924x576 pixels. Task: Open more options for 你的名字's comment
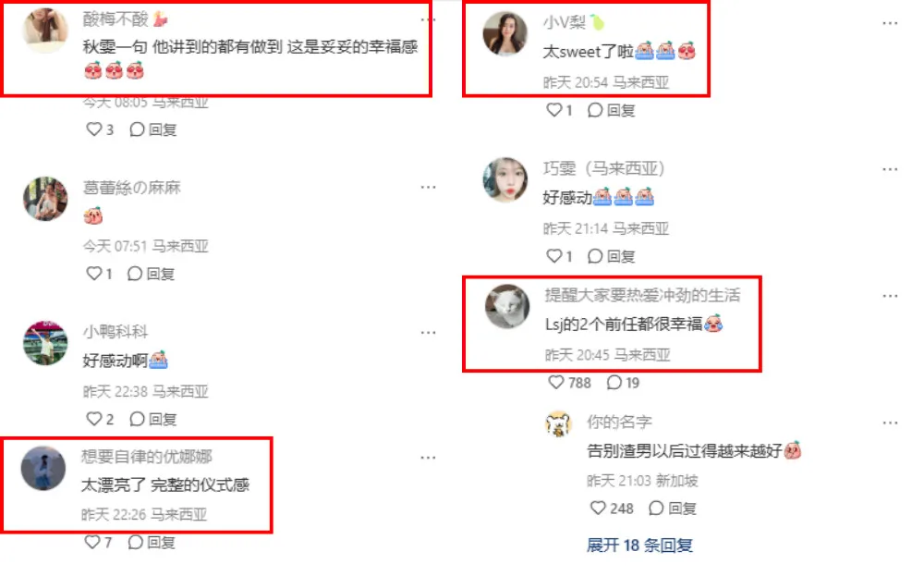coord(890,423)
